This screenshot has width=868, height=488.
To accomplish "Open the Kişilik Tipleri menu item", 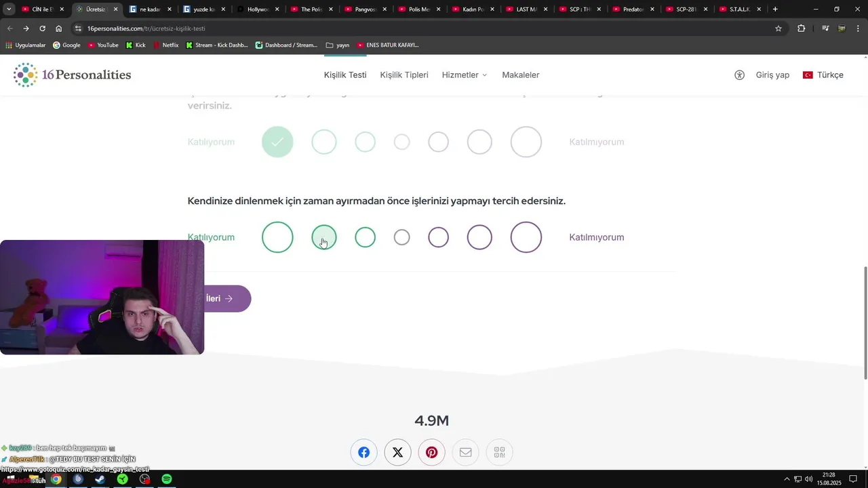I will (404, 75).
